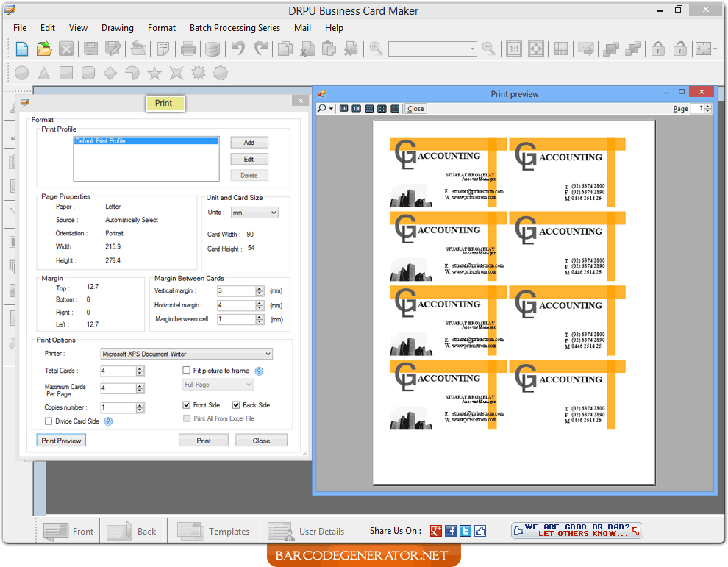Image resolution: width=728 pixels, height=567 pixels.
Task: Open the Format menu
Action: (x=162, y=28)
